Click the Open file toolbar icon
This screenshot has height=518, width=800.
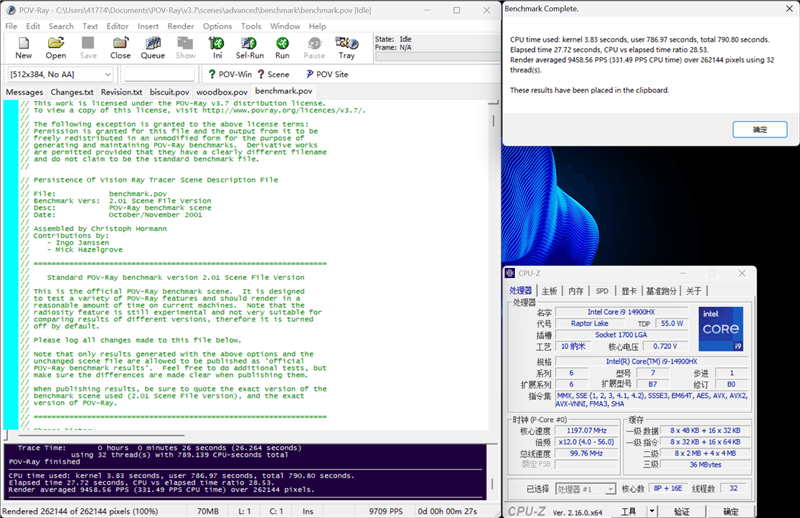56,47
